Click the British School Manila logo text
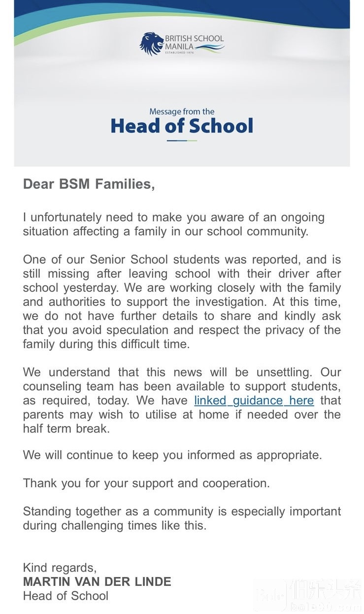Image resolution: width=364 pixels, height=614 pixels. point(194,38)
